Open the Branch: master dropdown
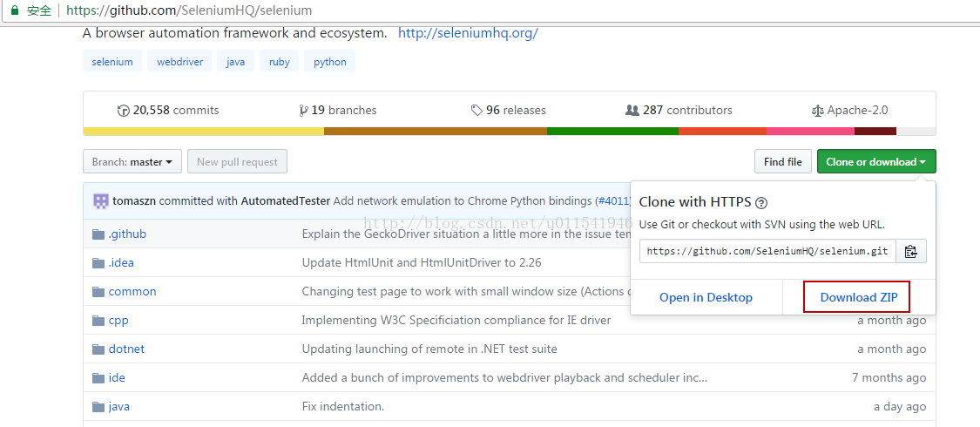Viewport: 980px width, 427px height. coord(132,162)
